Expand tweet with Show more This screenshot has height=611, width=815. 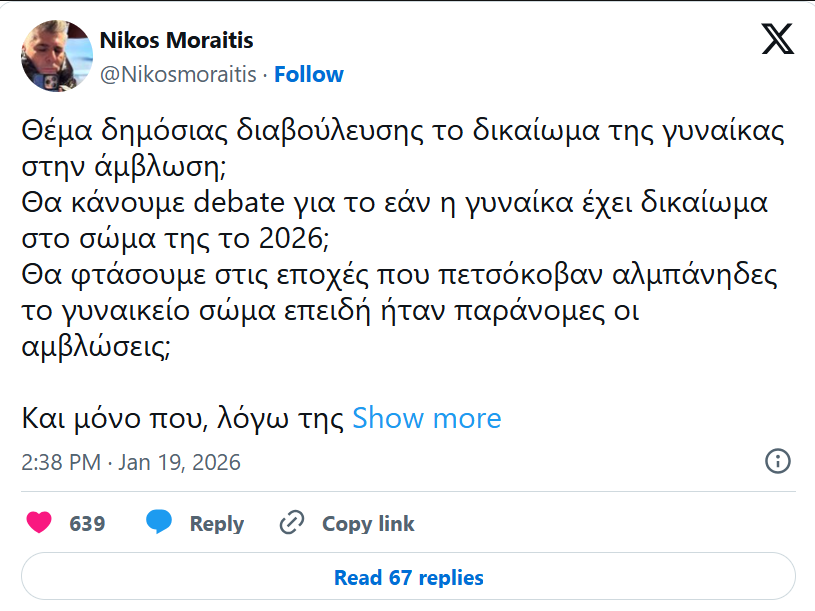[x=427, y=418]
